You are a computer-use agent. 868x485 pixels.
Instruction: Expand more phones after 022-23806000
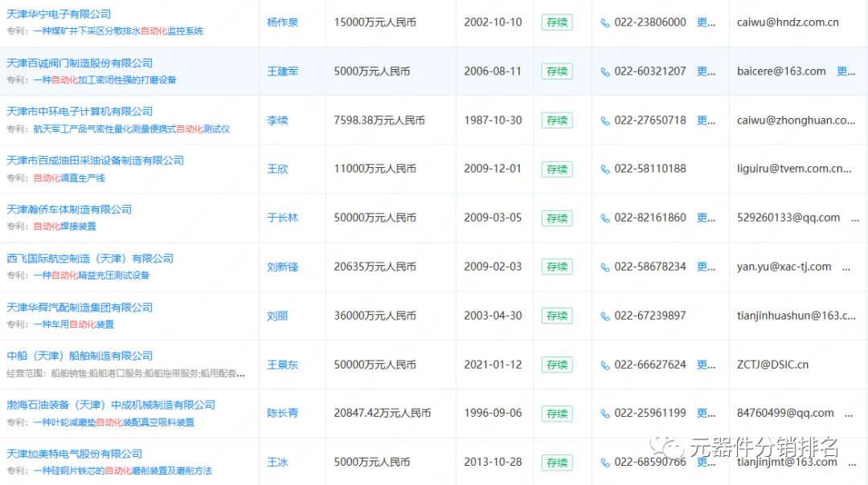(x=706, y=22)
